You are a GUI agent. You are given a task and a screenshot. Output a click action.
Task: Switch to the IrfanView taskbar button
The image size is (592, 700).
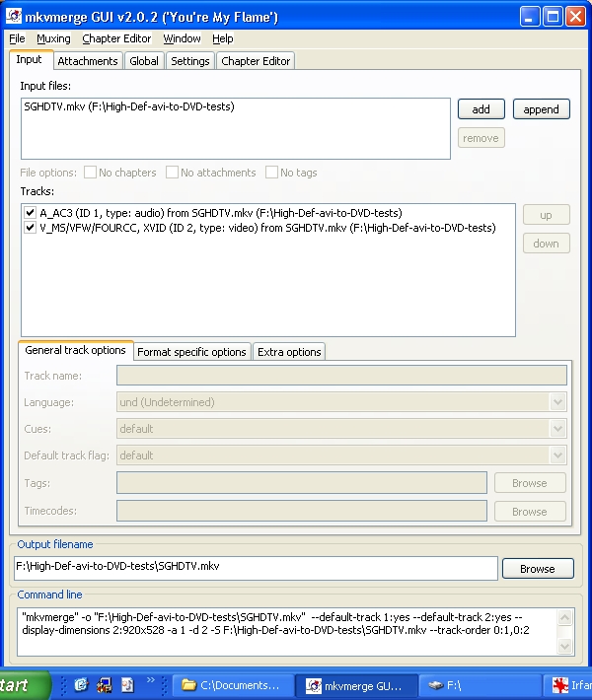568,685
